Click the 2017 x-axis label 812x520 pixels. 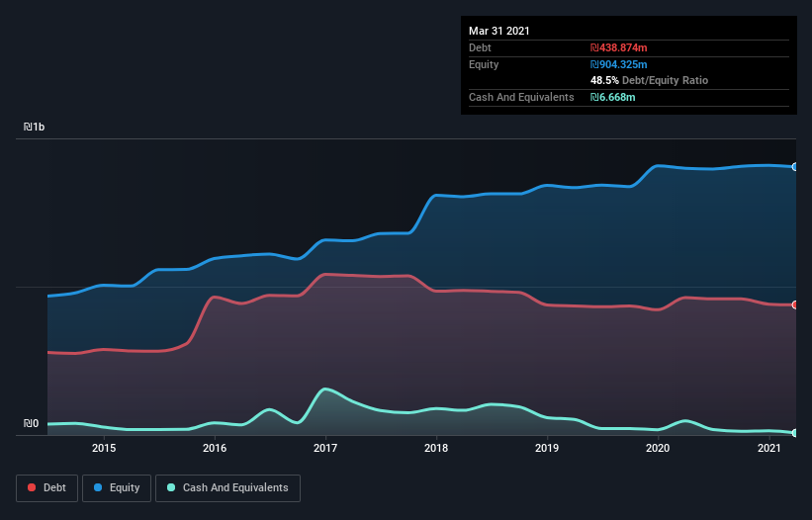point(325,448)
